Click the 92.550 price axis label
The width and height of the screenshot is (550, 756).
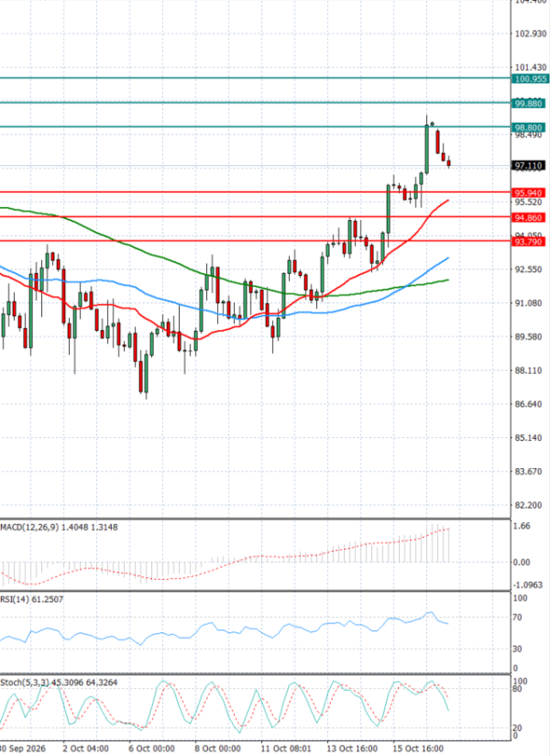(529, 269)
